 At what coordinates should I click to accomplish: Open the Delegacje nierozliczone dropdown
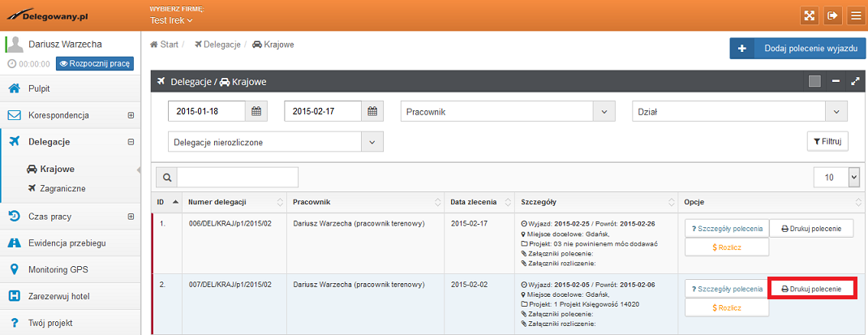[275, 142]
